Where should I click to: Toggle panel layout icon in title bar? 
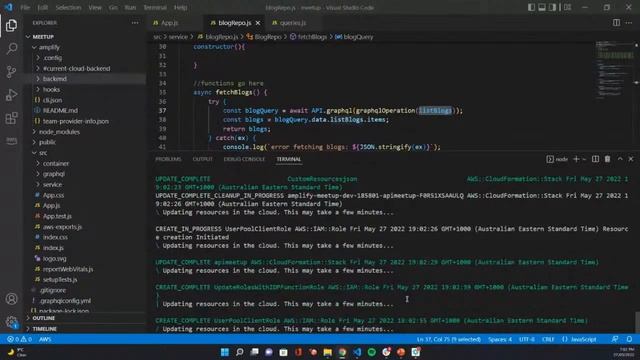pyautogui.click(x=542, y=7)
